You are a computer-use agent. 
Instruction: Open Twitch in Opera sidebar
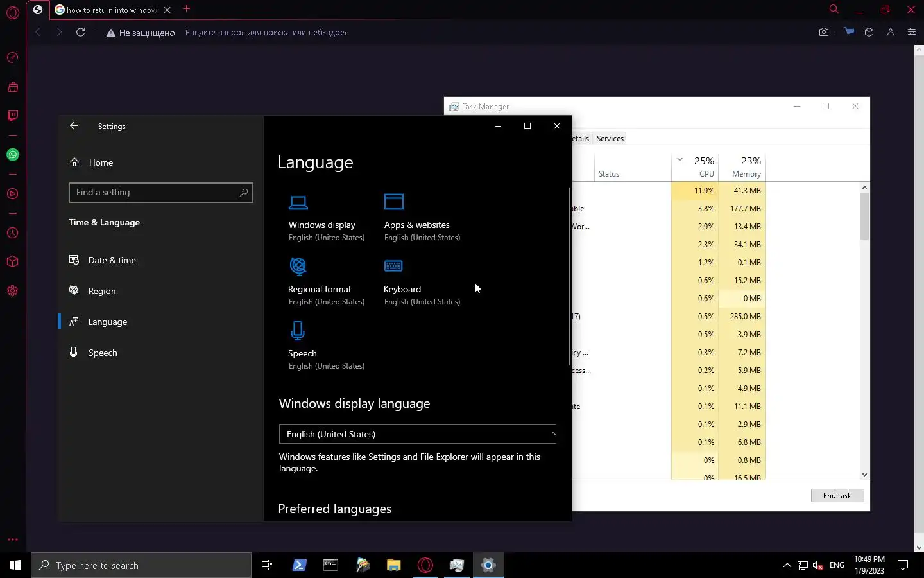pyautogui.click(x=13, y=116)
